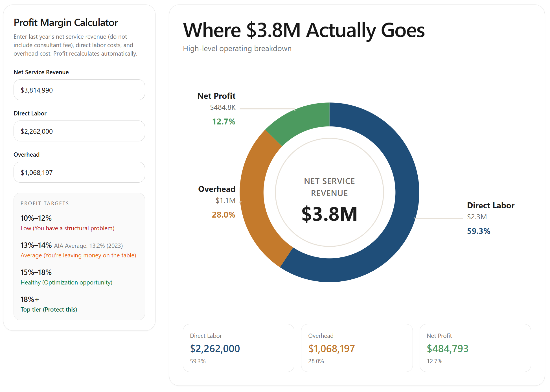The width and height of the screenshot is (550, 392).
Task: Select the Net Profit summary card
Action: [x=475, y=348]
